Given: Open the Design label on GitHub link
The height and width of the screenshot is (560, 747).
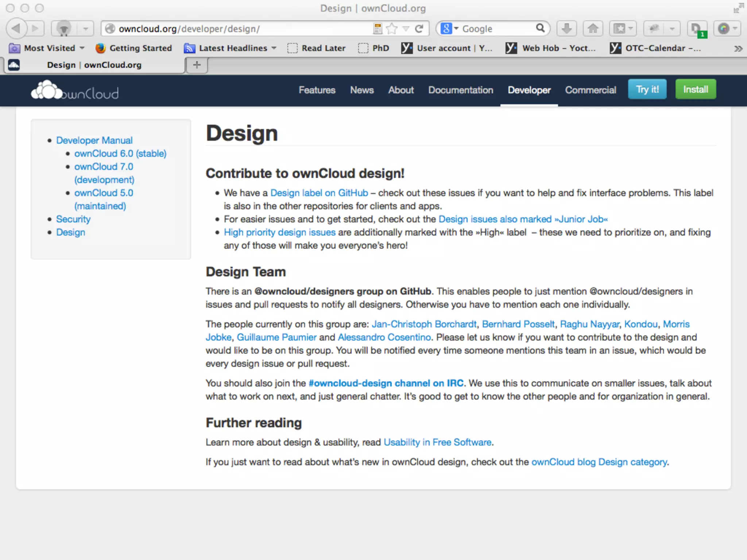Looking at the screenshot, I should [x=319, y=193].
